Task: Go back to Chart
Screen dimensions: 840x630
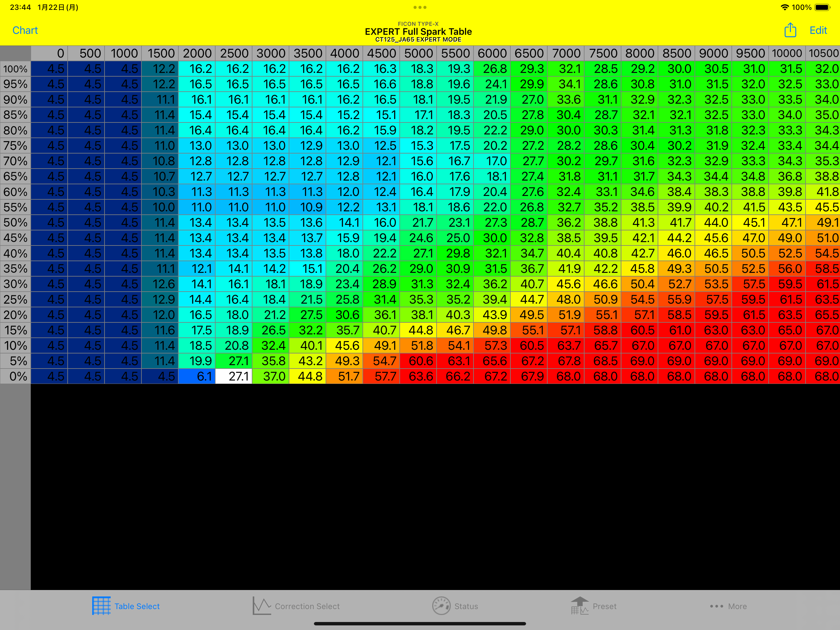Action: [x=25, y=30]
